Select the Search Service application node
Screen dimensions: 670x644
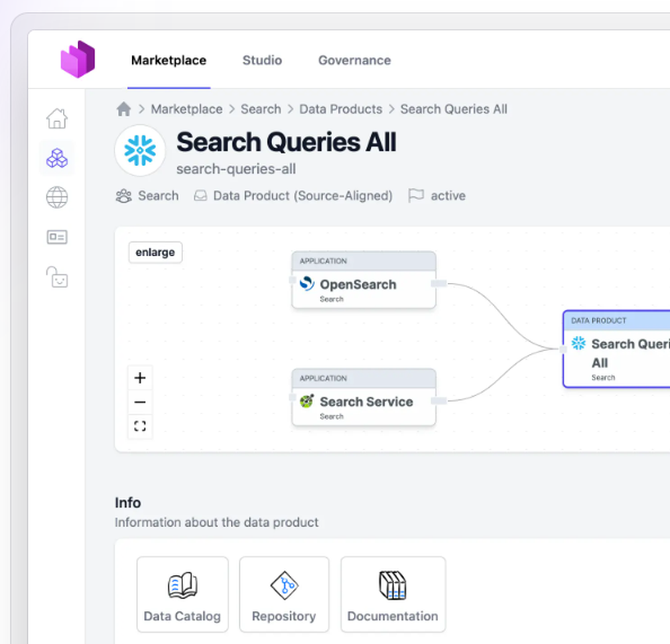[364, 397]
